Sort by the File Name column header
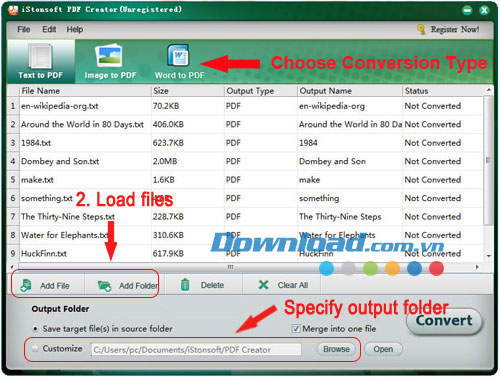Image resolution: width=500 pixels, height=379 pixels. (85, 91)
